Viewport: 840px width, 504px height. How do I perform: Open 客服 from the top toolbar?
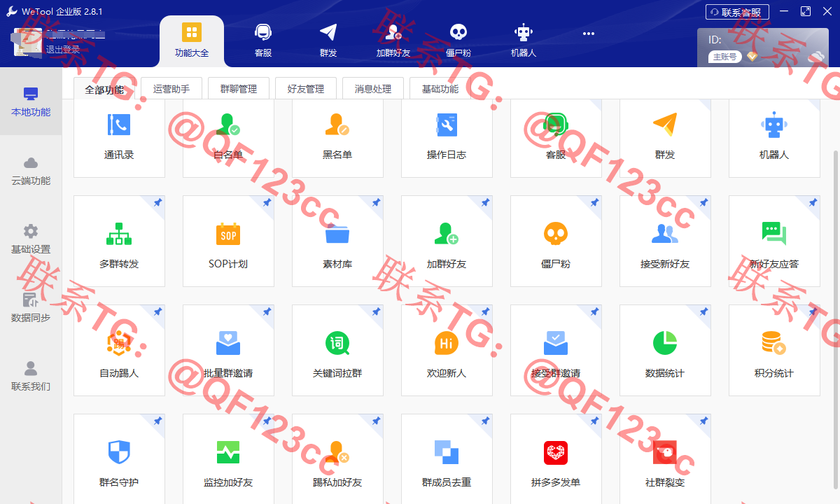coord(263,41)
